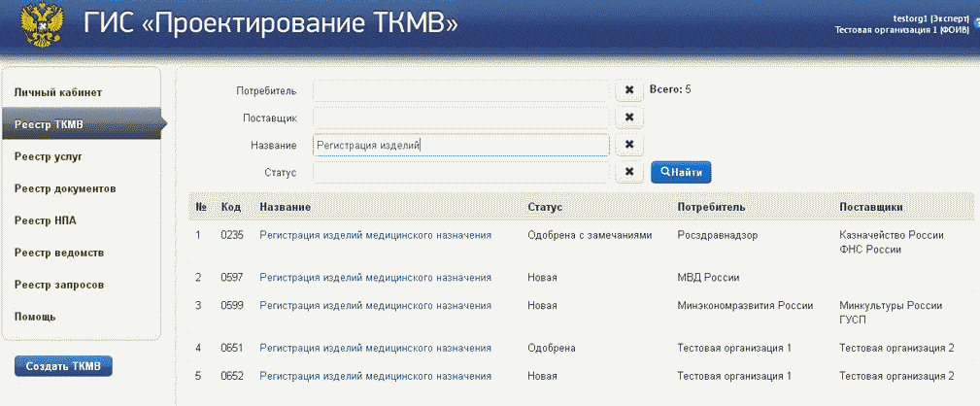Open record 0235 Регистрация изделий link
This screenshot has width=980, height=406.
[375, 235]
